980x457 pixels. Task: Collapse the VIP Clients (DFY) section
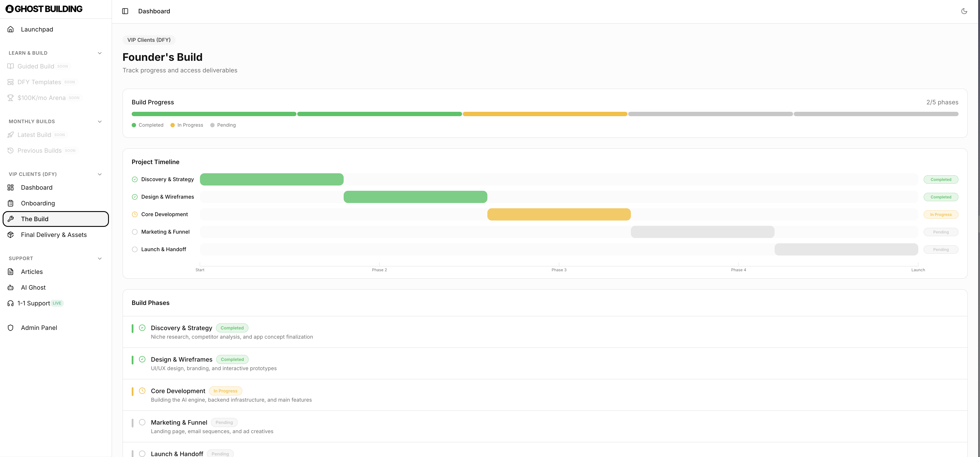tap(100, 174)
